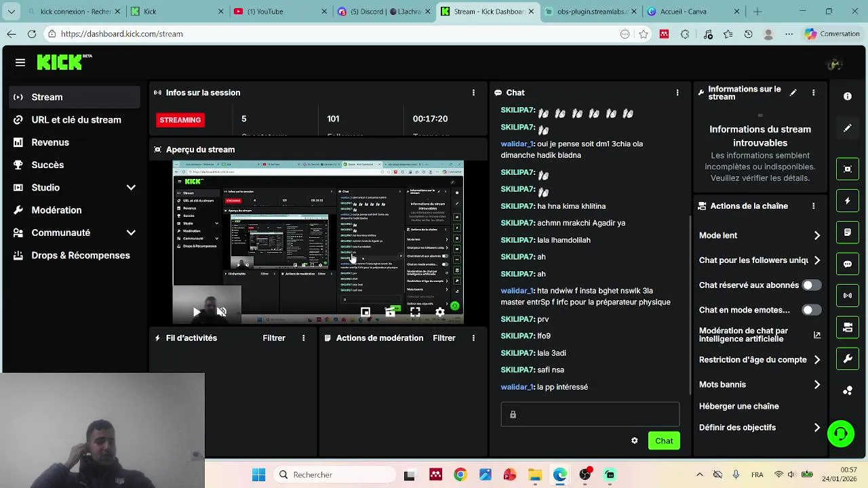
Task: Open the Actions de la chaîne three-dot menu
Action: [813, 206]
